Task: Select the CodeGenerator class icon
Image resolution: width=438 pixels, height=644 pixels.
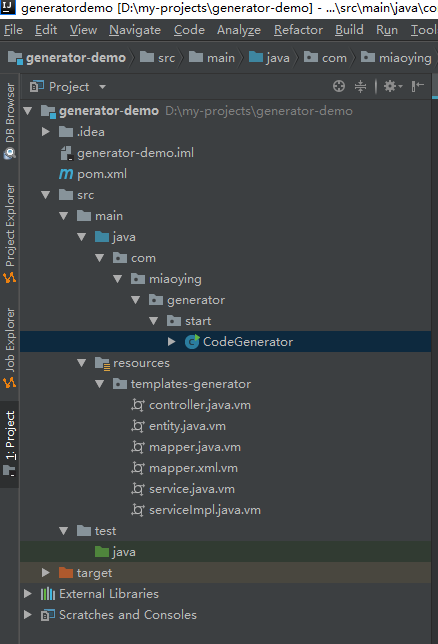Action: [x=192, y=342]
